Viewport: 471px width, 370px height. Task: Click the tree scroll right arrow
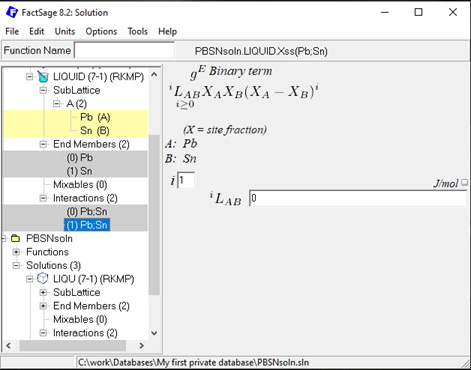pos(142,346)
